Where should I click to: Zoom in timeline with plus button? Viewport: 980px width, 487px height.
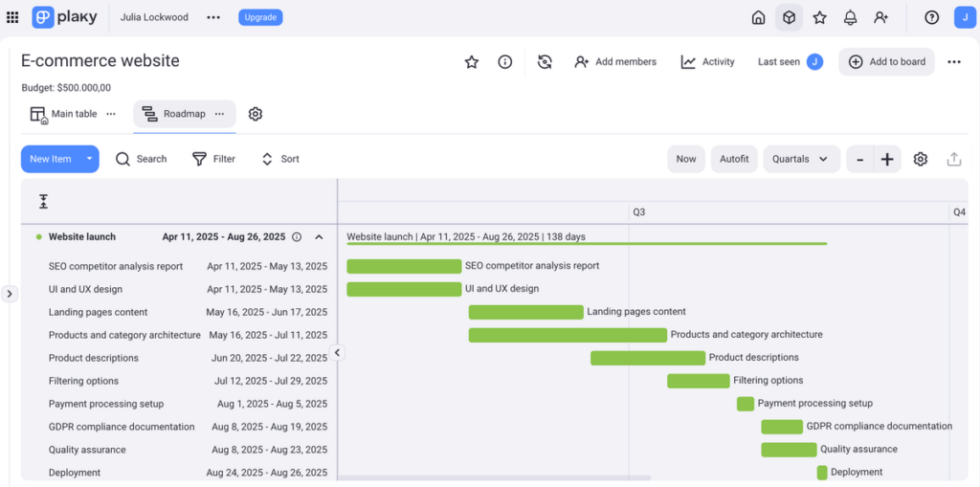887,159
